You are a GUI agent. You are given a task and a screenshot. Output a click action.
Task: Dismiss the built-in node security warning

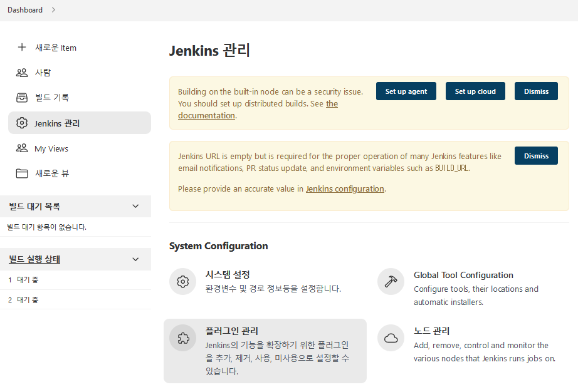pyautogui.click(x=536, y=91)
